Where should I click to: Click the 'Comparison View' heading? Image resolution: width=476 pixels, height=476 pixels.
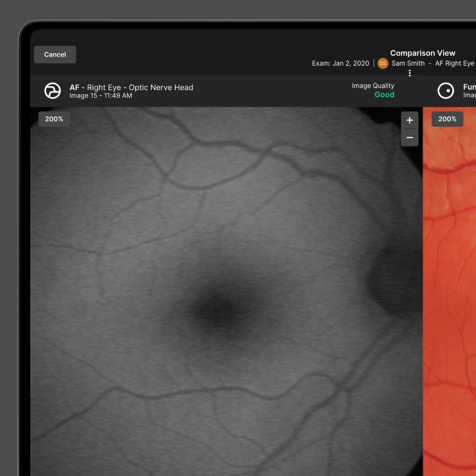[423, 53]
